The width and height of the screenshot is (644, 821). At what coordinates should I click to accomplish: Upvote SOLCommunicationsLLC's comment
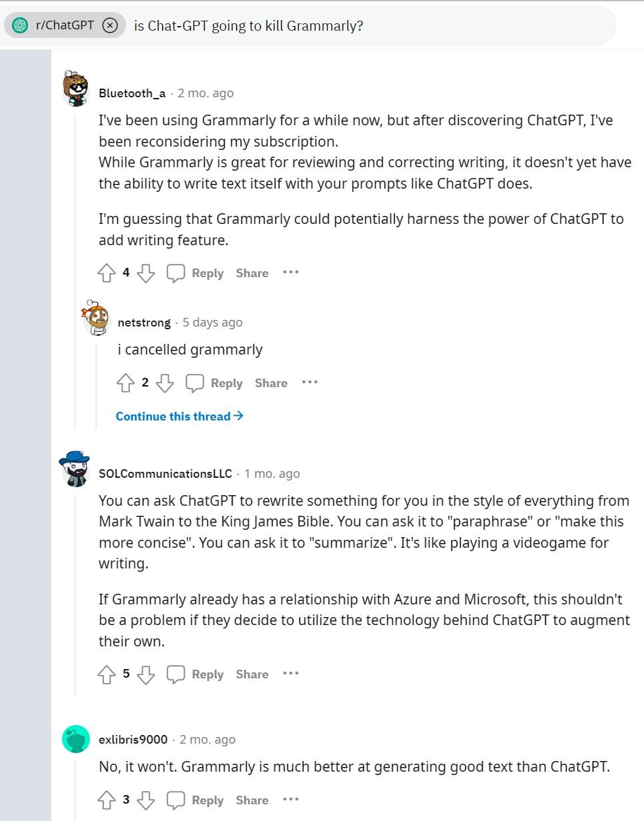(x=107, y=674)
